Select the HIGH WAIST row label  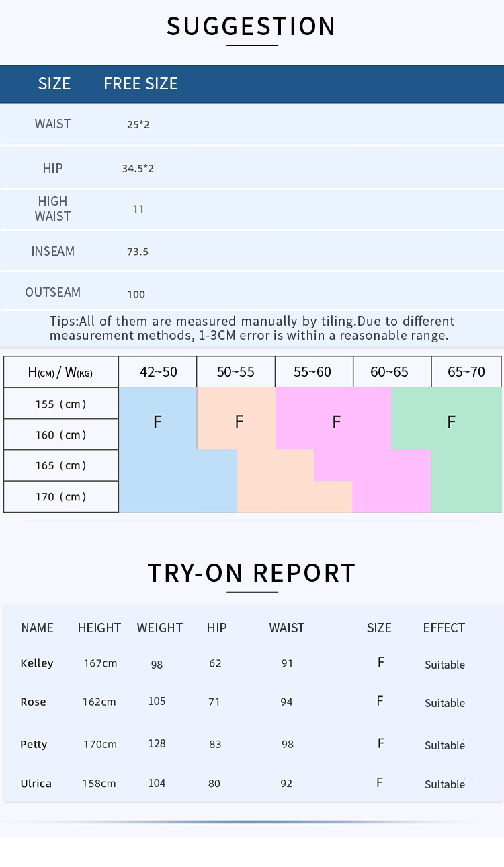click(x=52, y=209)
